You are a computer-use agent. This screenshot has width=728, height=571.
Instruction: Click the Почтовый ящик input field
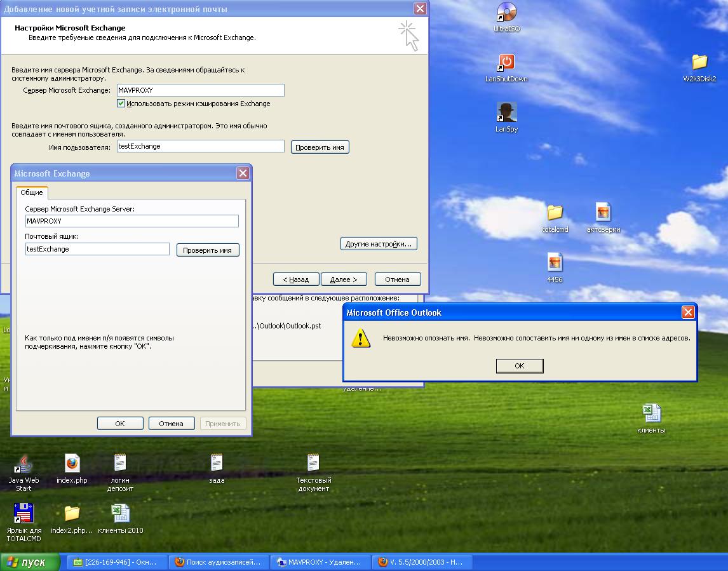[x=97, y=249]
